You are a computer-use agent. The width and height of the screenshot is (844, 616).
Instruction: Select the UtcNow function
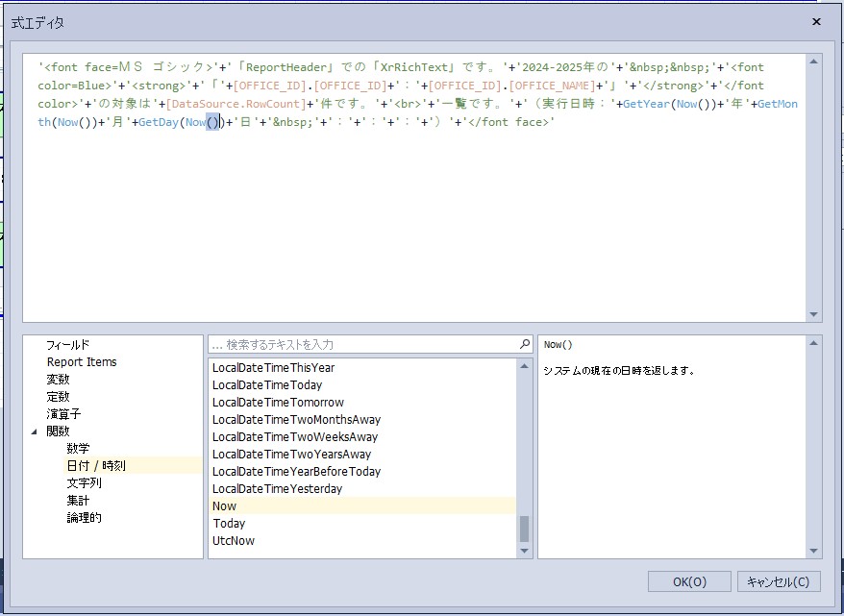[x=234, y=540]
